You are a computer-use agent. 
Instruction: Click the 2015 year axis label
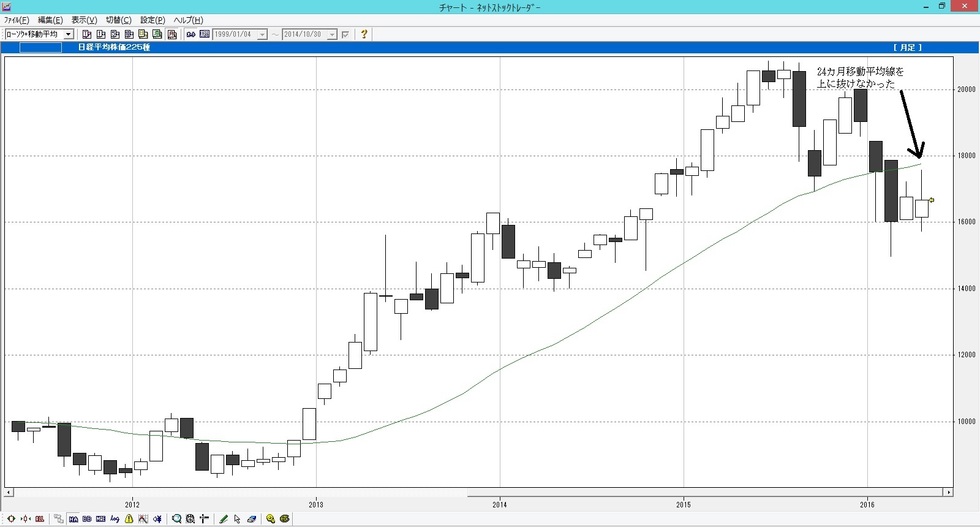[683, 504]
